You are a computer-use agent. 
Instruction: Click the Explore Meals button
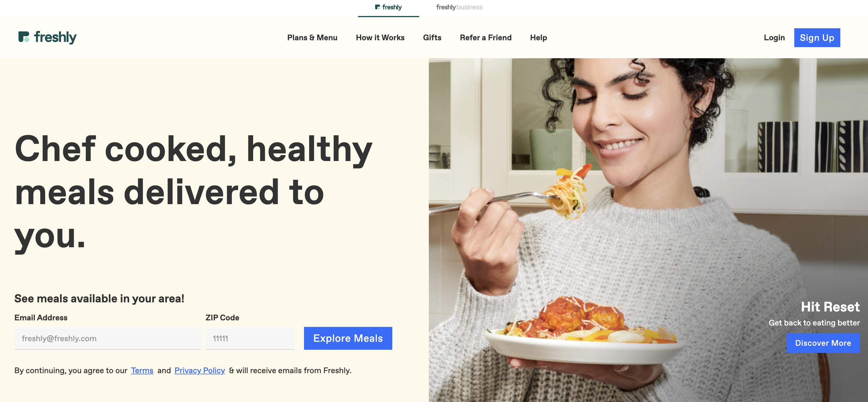[348, 338]
